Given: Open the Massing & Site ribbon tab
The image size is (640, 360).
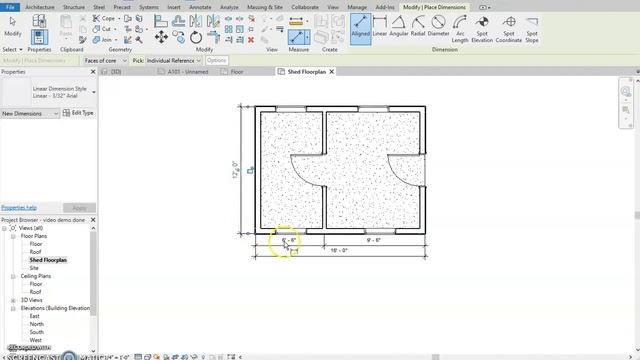Looking at the screenshot, I should [265, 7].
